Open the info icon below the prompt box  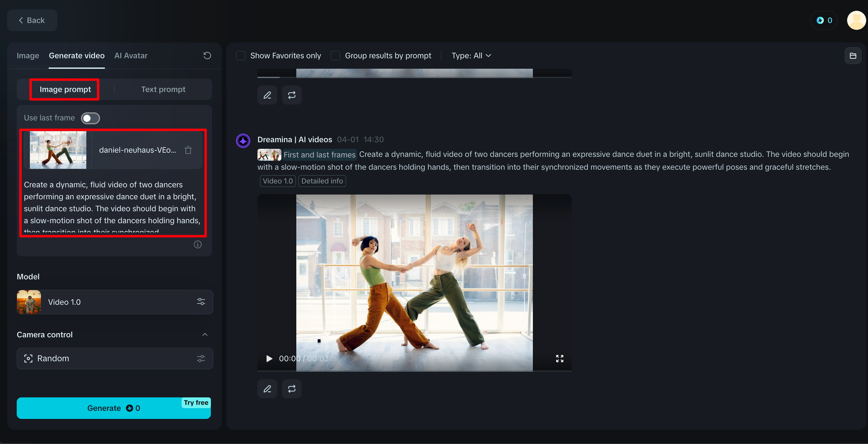pyautogui.click(x=197, y=244)
